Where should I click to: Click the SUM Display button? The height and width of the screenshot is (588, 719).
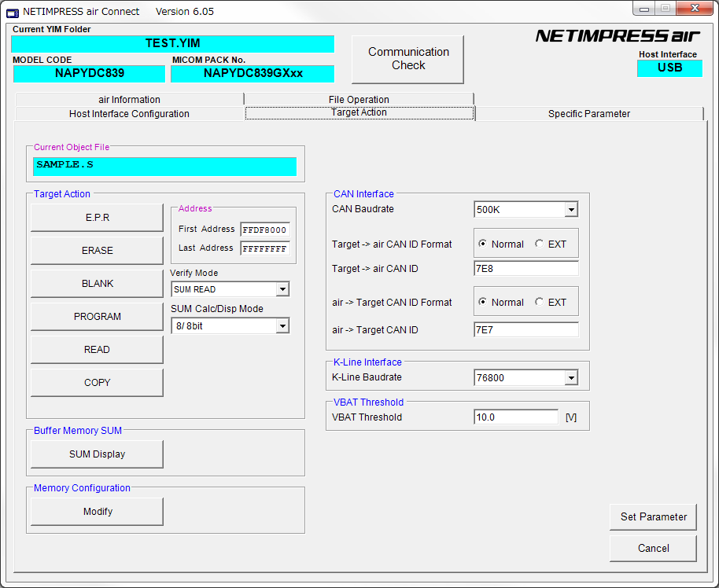[x=98, y=454]
